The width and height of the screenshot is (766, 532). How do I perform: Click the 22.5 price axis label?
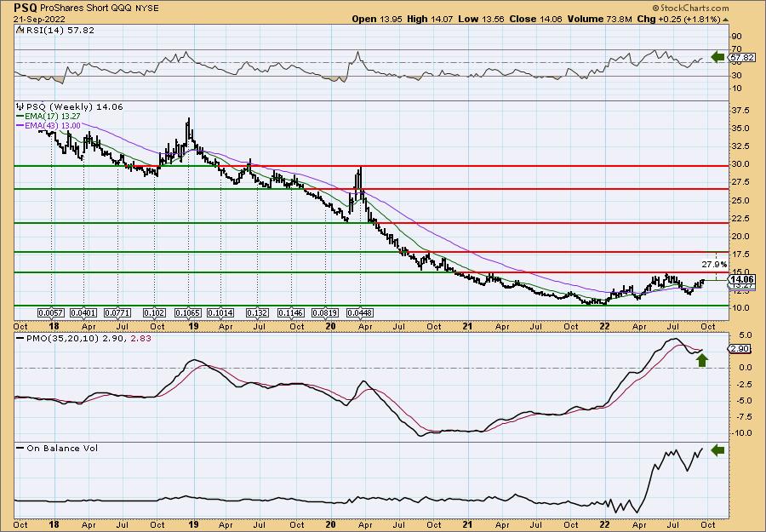740,219
